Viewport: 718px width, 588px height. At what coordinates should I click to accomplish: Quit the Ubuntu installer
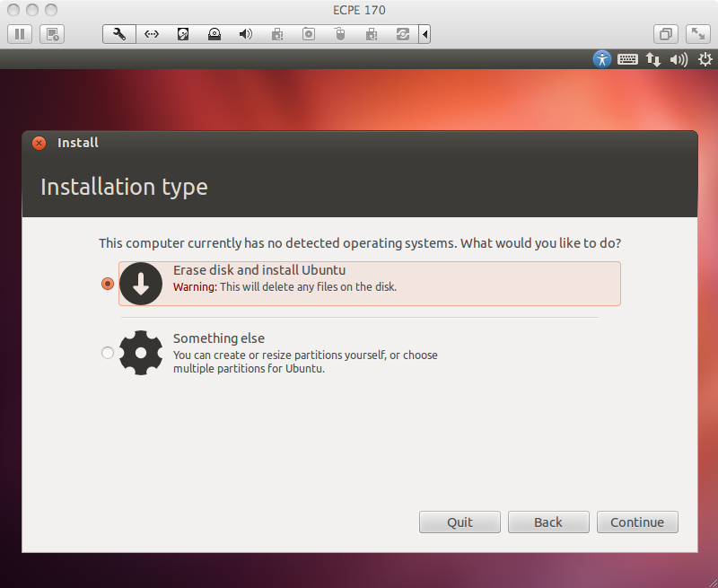(x=460, y=522)
